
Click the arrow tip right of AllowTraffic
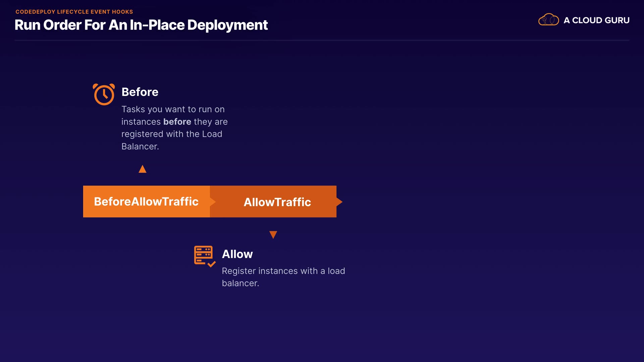(339, 202)
